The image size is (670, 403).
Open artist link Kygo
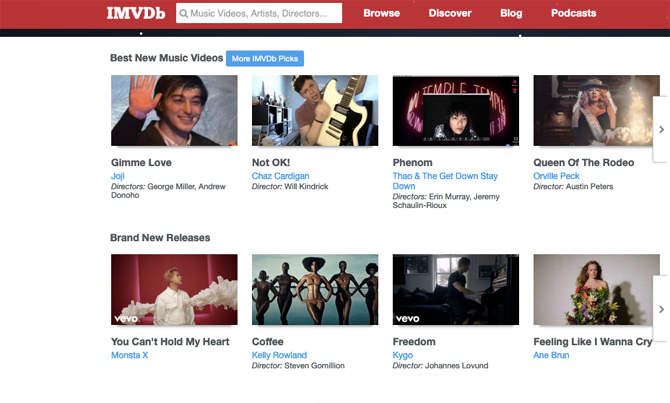403,355
